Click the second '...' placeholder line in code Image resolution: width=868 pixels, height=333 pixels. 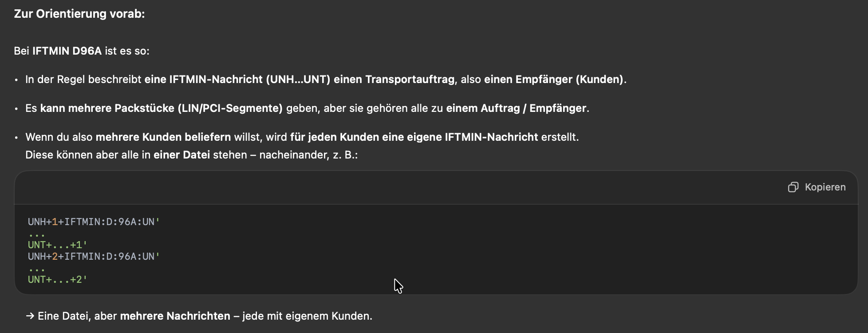click(36, 269)
